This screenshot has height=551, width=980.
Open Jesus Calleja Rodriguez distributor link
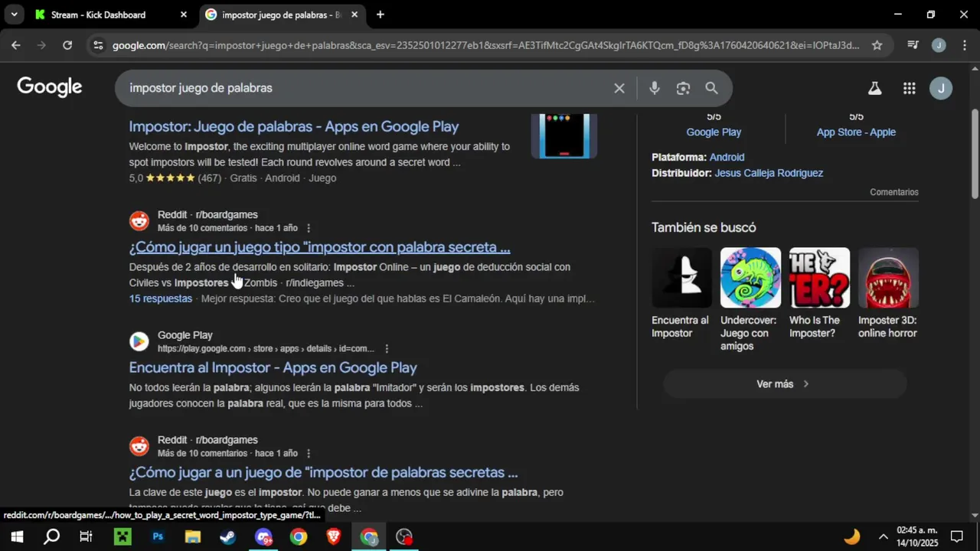click(x=769, y=173)
